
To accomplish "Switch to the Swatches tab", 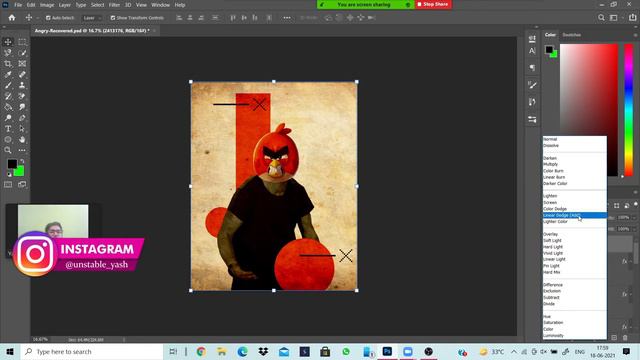I will [571, 35].
